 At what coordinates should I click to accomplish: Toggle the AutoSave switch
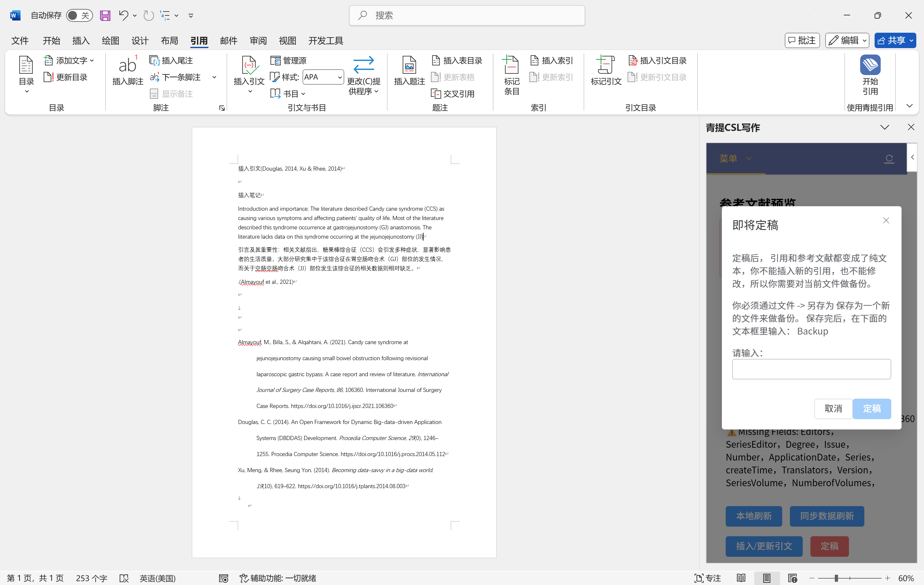79,15
